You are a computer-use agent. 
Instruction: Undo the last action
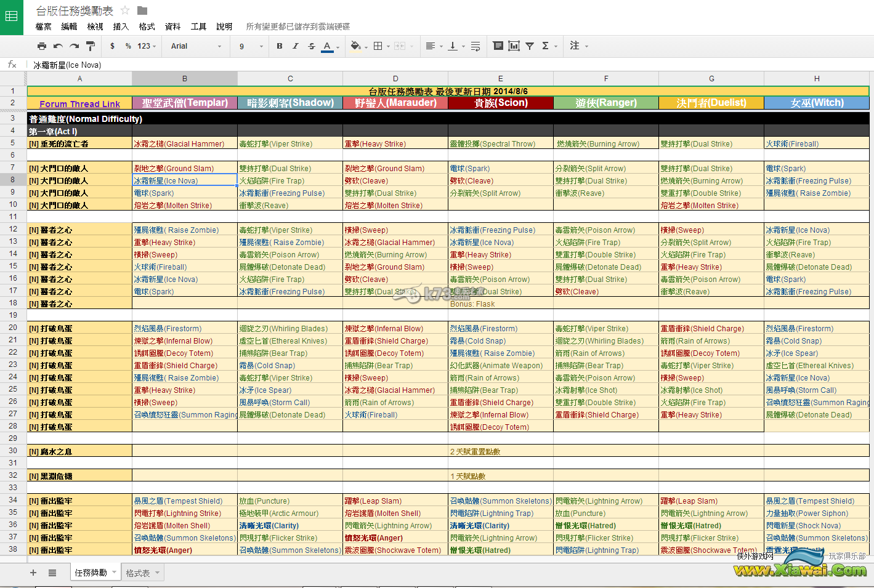click(58, 46)
